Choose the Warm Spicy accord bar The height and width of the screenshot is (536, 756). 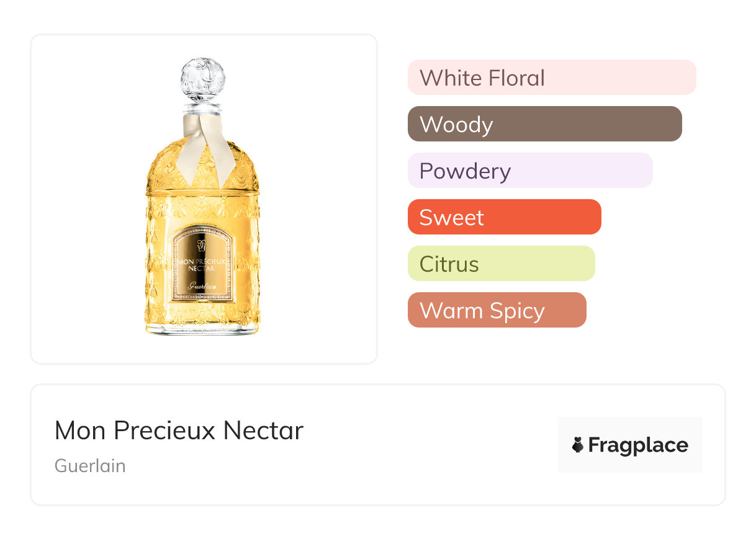(497, 310)
